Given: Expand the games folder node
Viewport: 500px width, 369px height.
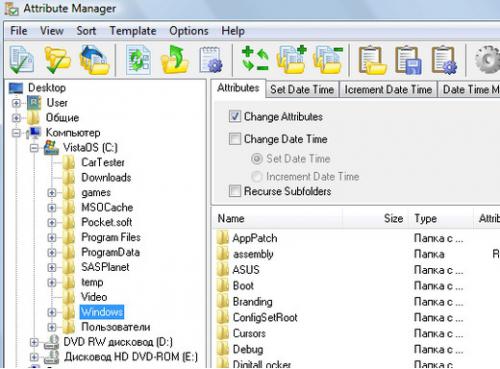Looking at the screenshot, I should tap(51, 193).
